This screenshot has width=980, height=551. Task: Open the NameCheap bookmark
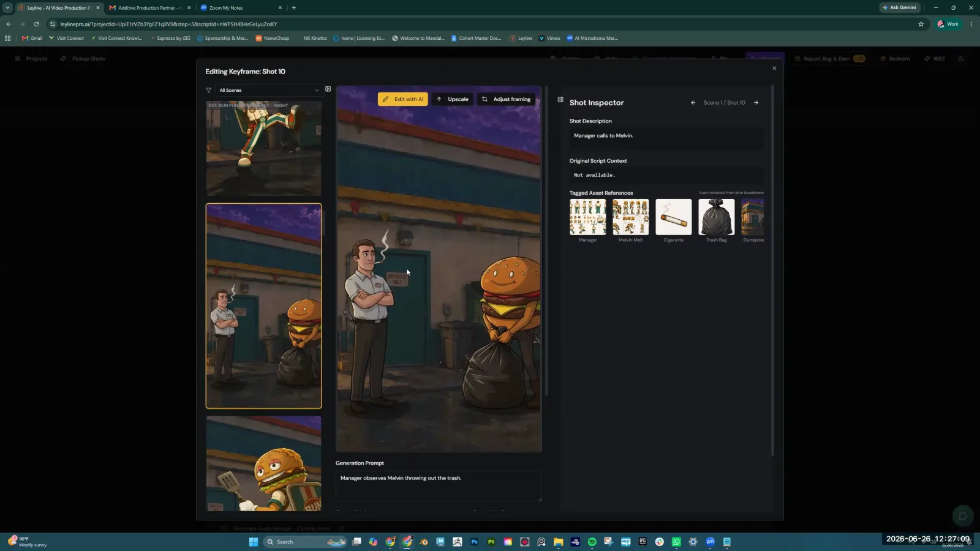(273, 38)
